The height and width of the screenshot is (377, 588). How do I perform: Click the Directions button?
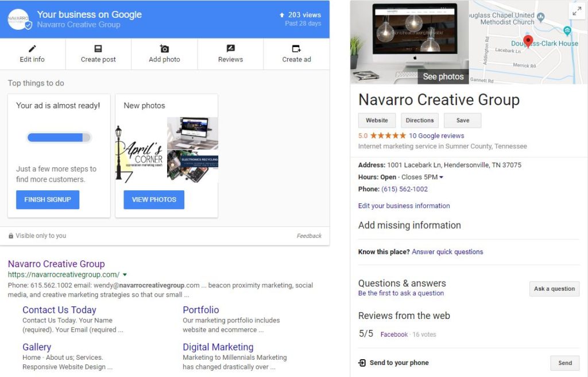coord(420,120)
